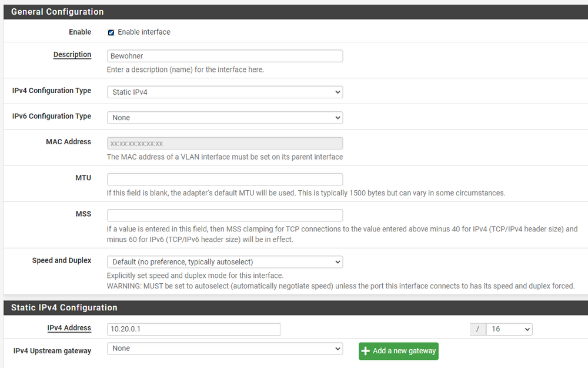Click the Speed and Duplex label
Viewport: 588px width, 368px height.
tap(62, 260)
